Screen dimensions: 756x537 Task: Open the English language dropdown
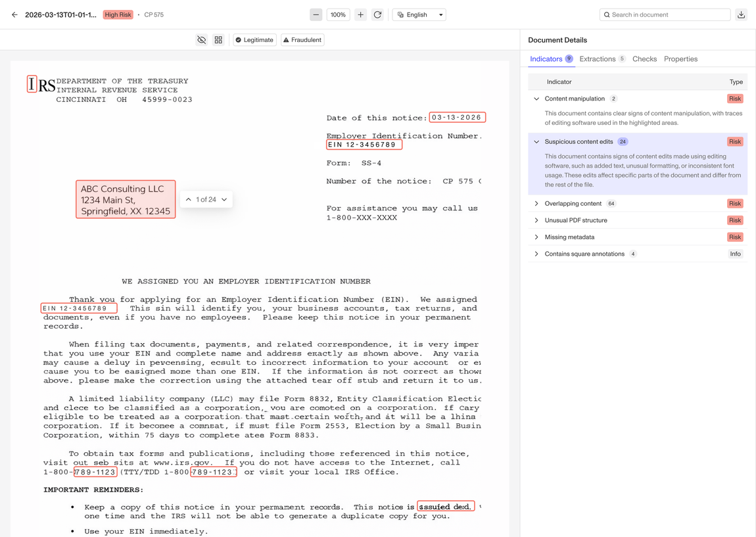pos(419,14)
